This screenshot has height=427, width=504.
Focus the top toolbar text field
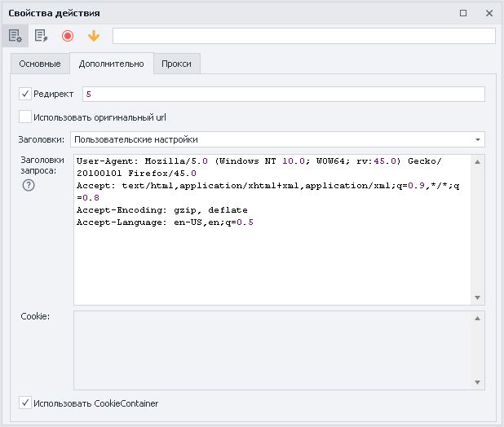point(303,36)
